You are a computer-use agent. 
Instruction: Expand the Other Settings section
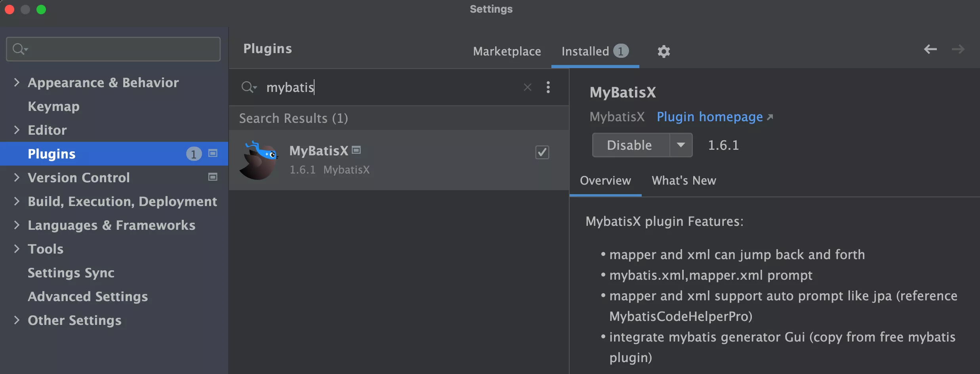(17, 320)
